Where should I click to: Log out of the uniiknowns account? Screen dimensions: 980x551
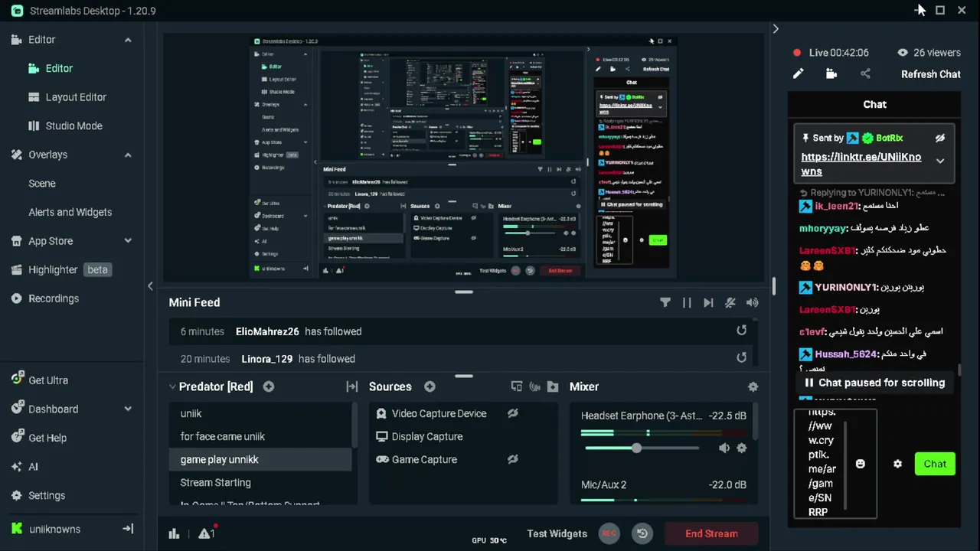coord(129,529)
